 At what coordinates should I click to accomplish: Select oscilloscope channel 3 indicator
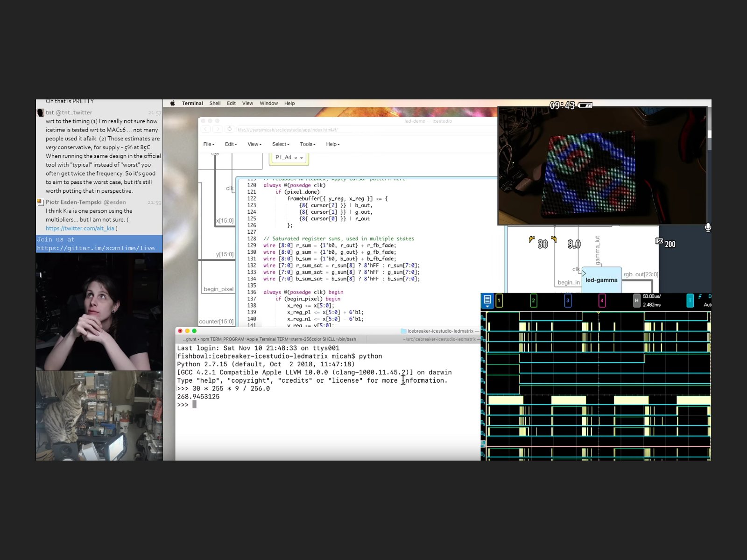click(568, 301)
